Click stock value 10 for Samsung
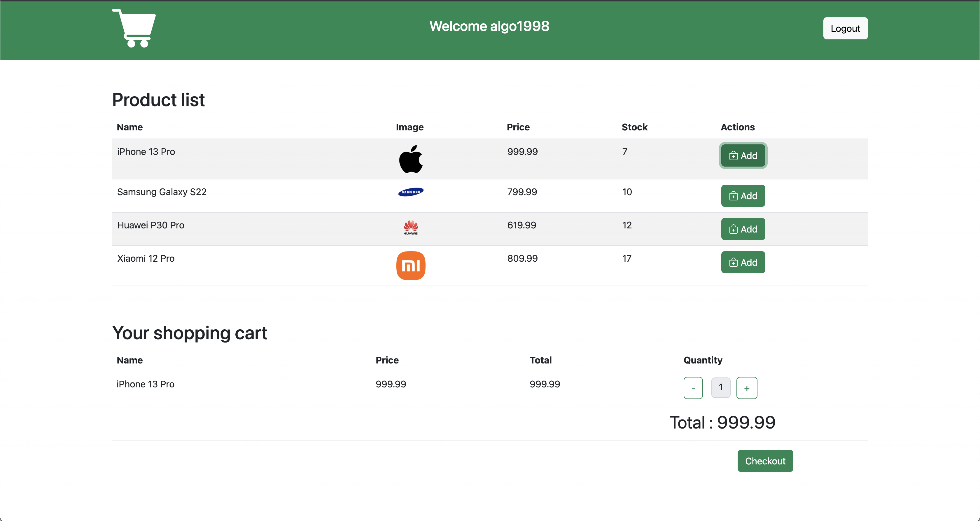The width and height of the screenshot is (980, 521). coord(627,192)
